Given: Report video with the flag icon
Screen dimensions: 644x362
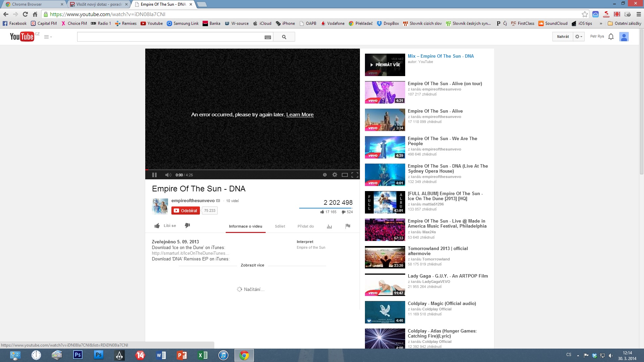Looking at the screenshot, I should tap(348, 226).
